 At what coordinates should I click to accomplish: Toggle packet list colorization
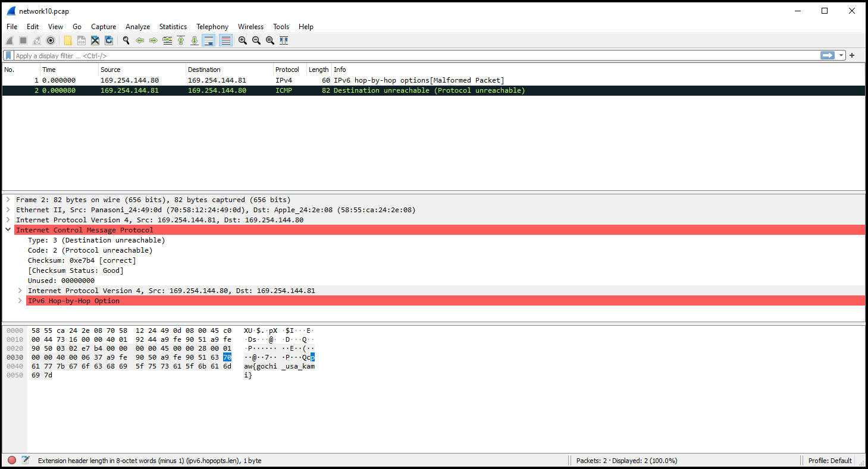click(225, 40)
